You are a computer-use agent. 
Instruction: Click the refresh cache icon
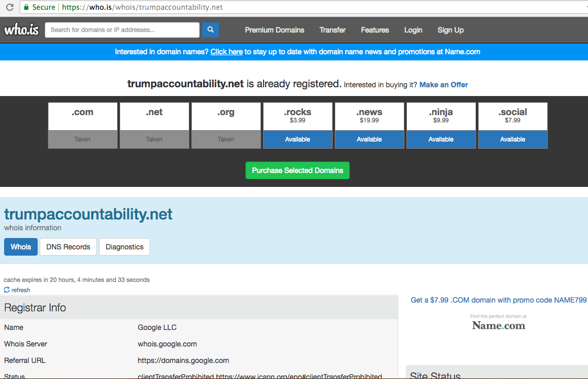click(x=7, y=290)
